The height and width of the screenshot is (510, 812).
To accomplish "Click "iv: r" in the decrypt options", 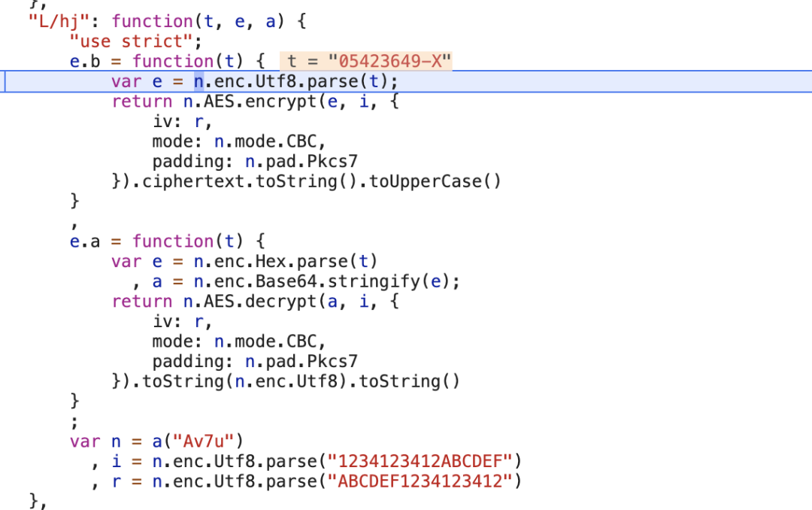I will 182,320.
